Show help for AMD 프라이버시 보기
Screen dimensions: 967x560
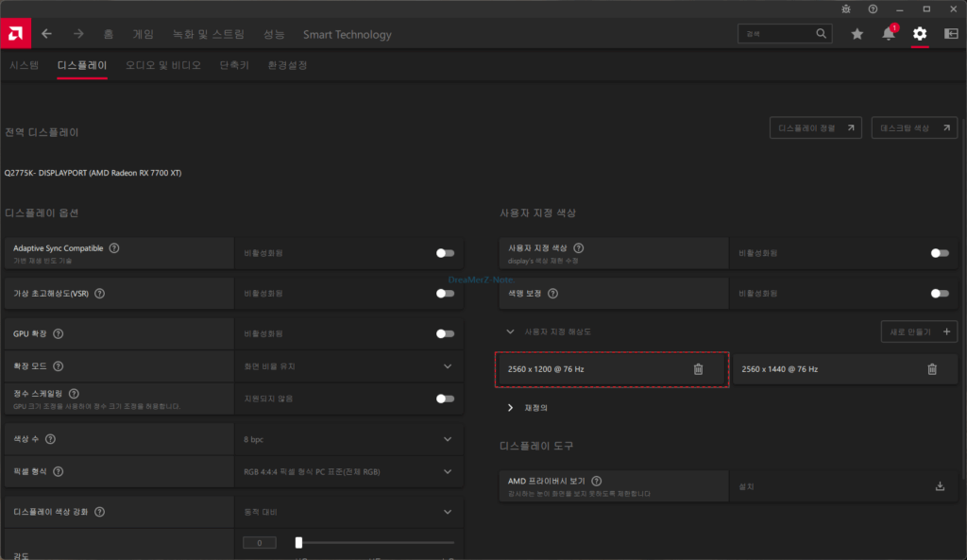click(x=597, y=481)
